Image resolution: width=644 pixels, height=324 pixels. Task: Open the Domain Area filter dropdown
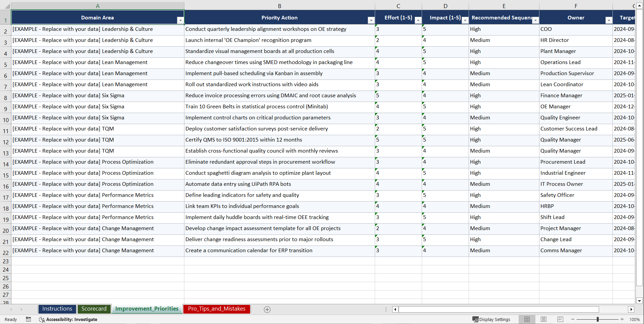[x=181, y=20]
